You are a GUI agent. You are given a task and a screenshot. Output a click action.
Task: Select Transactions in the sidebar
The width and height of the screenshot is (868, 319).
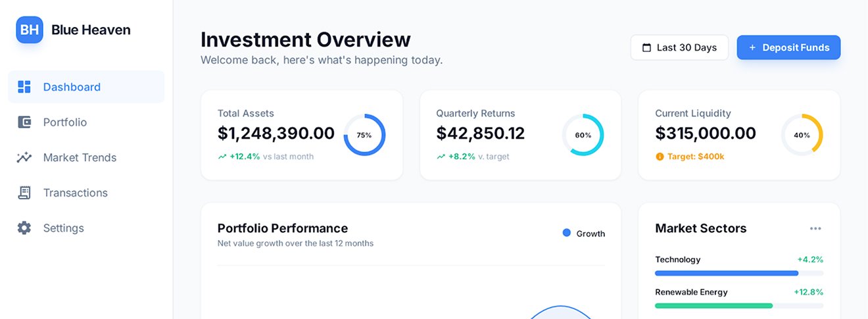75,193
